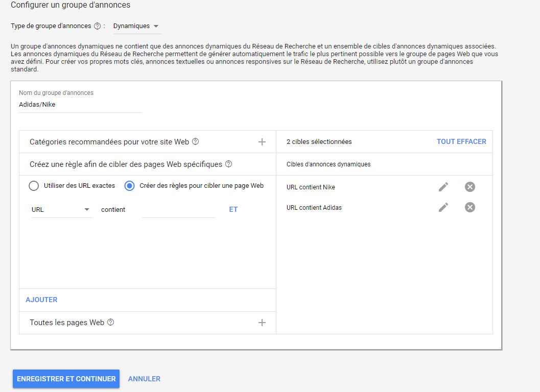Click ET to add another condition
This screenshot has height=392, width=540.
[x=233, y=209]
